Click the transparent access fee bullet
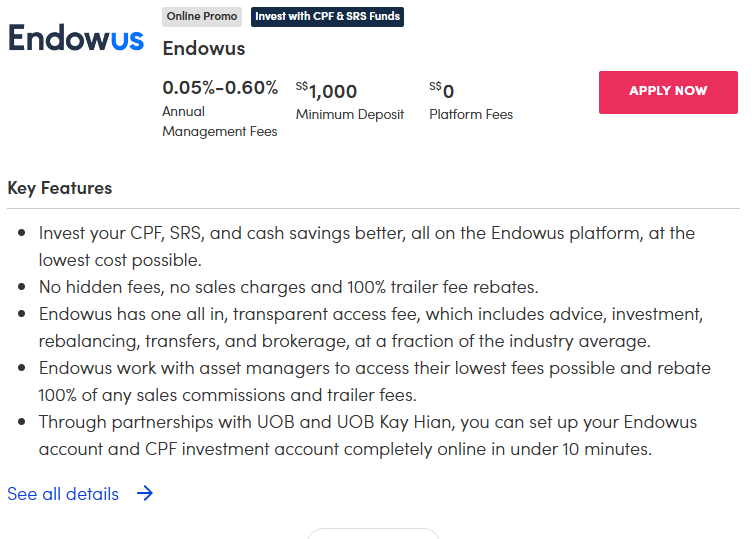The image size is (752, 539). click(371, 327)
